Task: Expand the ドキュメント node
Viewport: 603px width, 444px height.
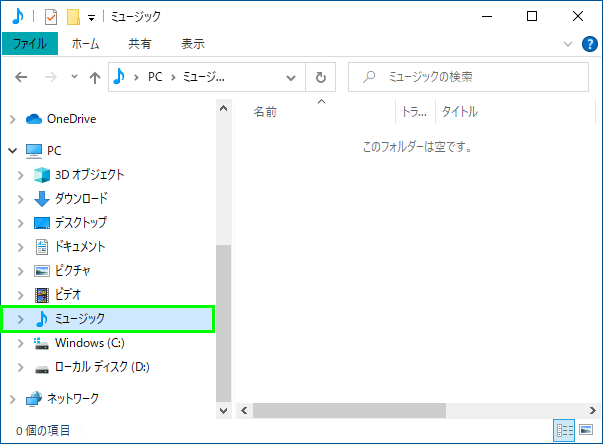Action: [20, 247]
